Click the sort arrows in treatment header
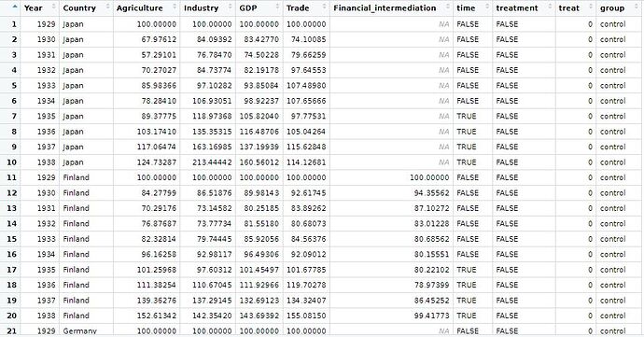This screenshot has width=644, height=337. point(550,7)
